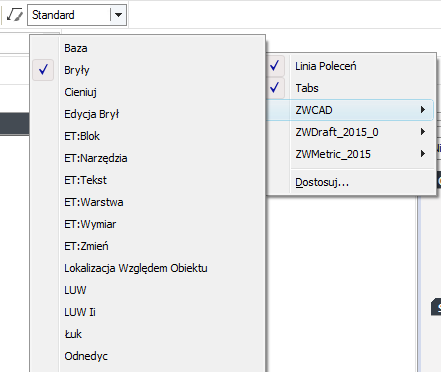Click the style pencil icon beside Standard
The height and width of the screenshot is (372, 441).
coord(15,15)
